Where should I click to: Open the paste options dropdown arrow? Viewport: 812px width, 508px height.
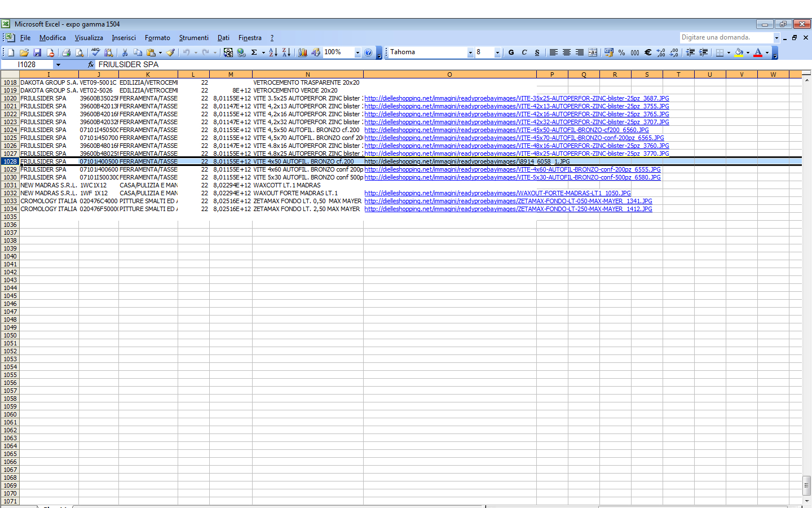tap(160, 52)
